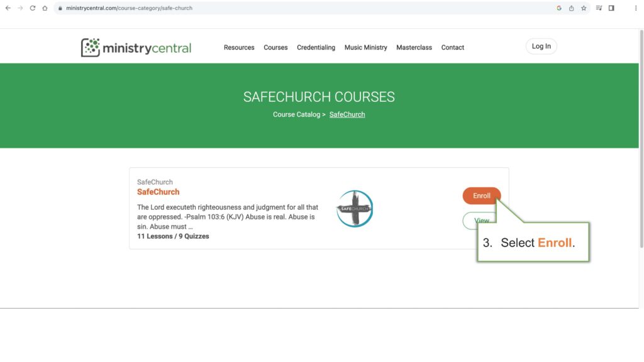Click '11 Lessons / 9 Quizzes' text
Screen dimensions: 644x362
pos(173,236)
